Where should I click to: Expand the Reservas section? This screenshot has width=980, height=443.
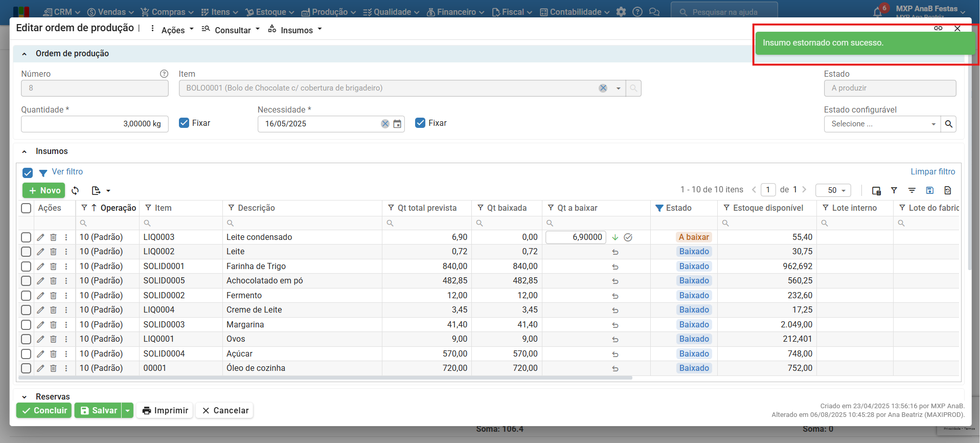point(24,397)
